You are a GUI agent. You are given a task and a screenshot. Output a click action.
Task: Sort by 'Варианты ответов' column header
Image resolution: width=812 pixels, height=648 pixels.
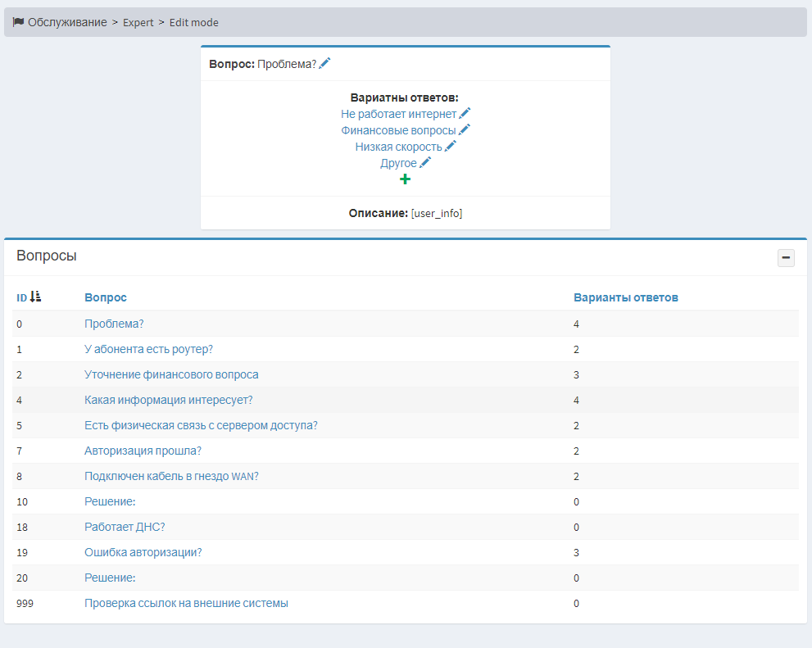click(x=625, y=297)
